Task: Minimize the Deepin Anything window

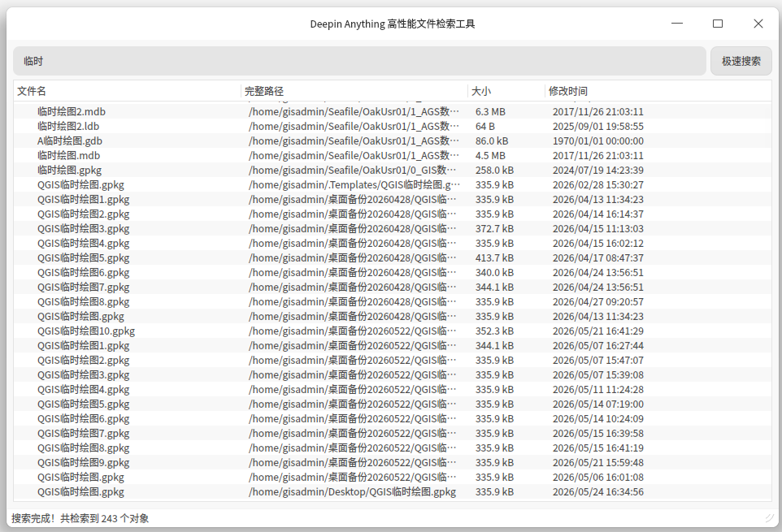Action: (677, 24)
